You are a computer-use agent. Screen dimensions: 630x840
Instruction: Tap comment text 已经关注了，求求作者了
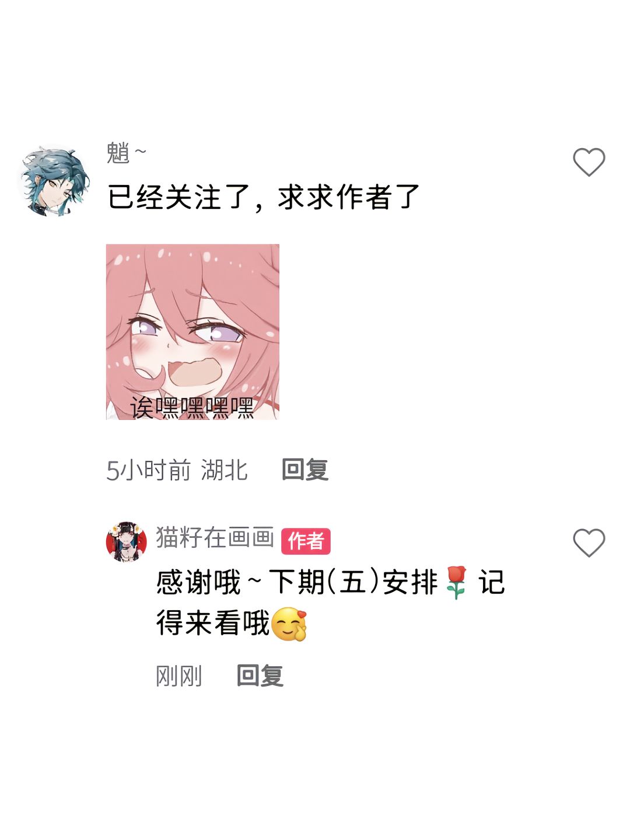(264, 197)
